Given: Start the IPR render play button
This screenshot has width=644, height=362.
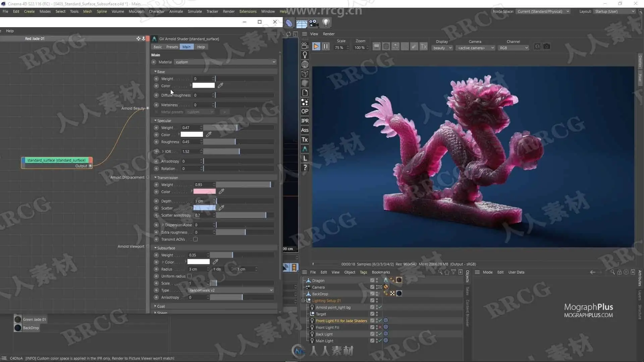Looking at the screenshot, I should click(316, 47).
